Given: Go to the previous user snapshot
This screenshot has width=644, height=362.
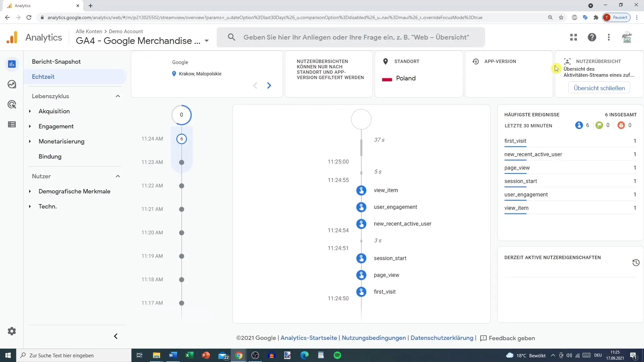Looking at the screenshot, I should pos(255,85).
